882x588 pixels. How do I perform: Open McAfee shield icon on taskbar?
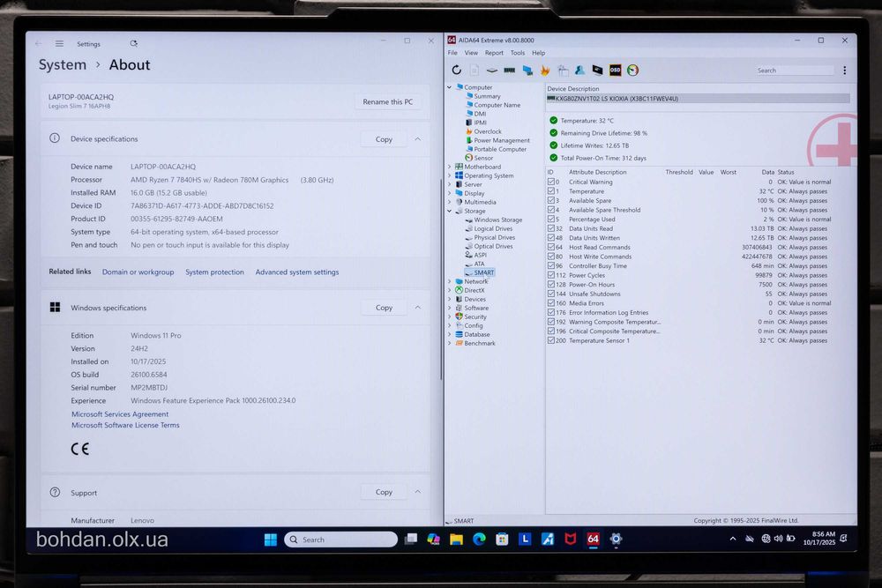point(571,540)
